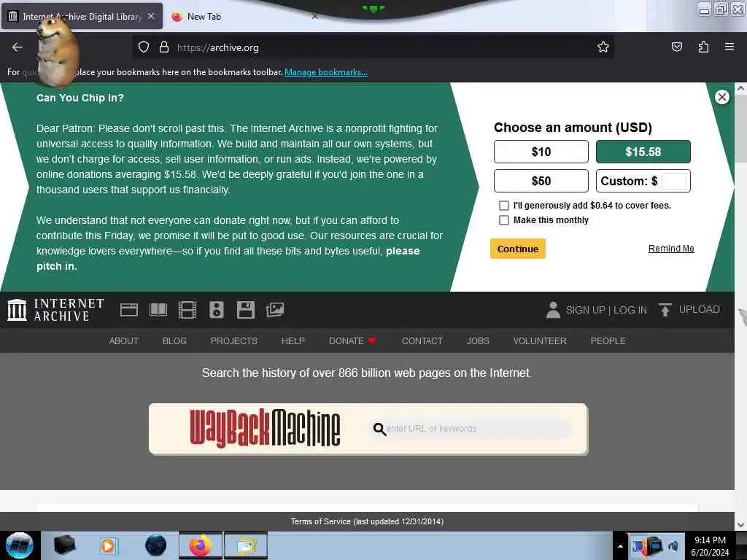
Task: Open Firefox hamburger application menu
Action: (x=729, y=47)
